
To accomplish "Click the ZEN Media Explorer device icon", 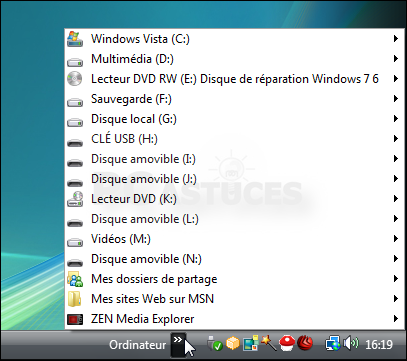I will click(x=75, y=319).
